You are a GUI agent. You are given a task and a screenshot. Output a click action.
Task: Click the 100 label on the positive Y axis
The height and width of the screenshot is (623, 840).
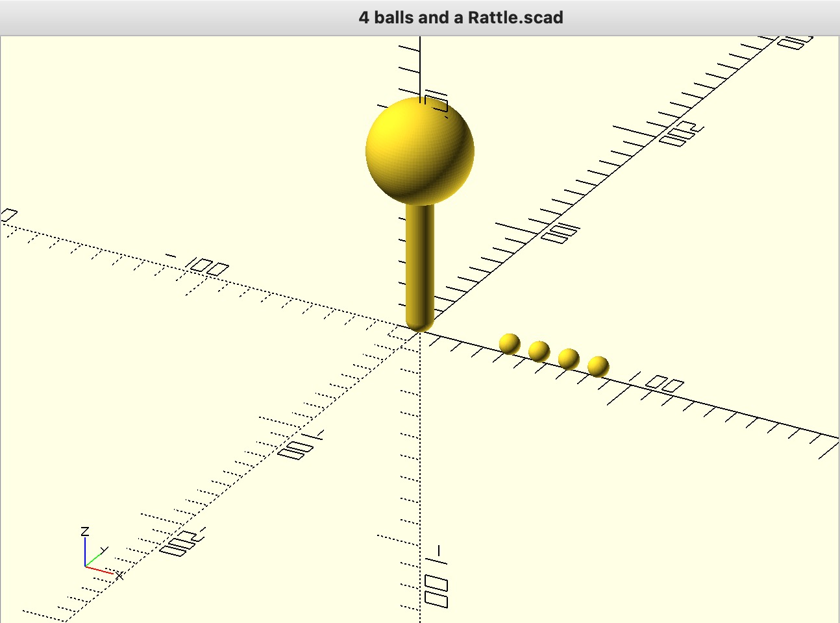[560, 232]
